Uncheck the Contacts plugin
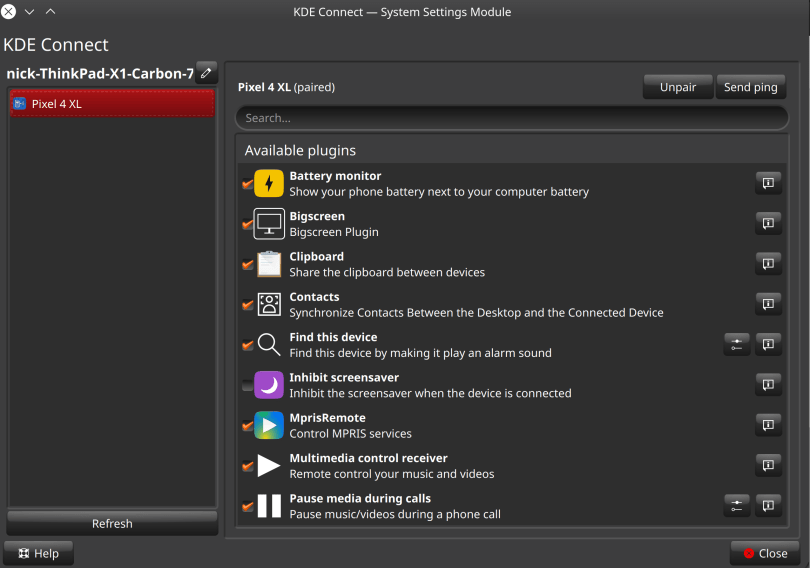The image size is (810, 568). [247, 305]
